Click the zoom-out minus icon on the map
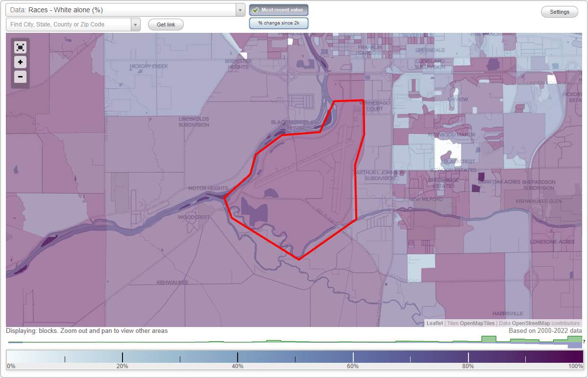Image resolution: width=588 pixels, height=378 pixels. pyautogui.click(x=20, y=77)
